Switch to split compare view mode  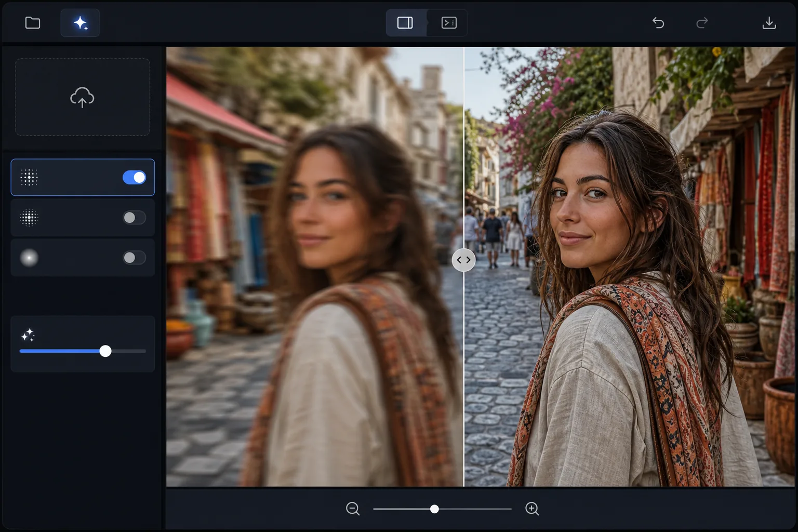coord(405,23)
